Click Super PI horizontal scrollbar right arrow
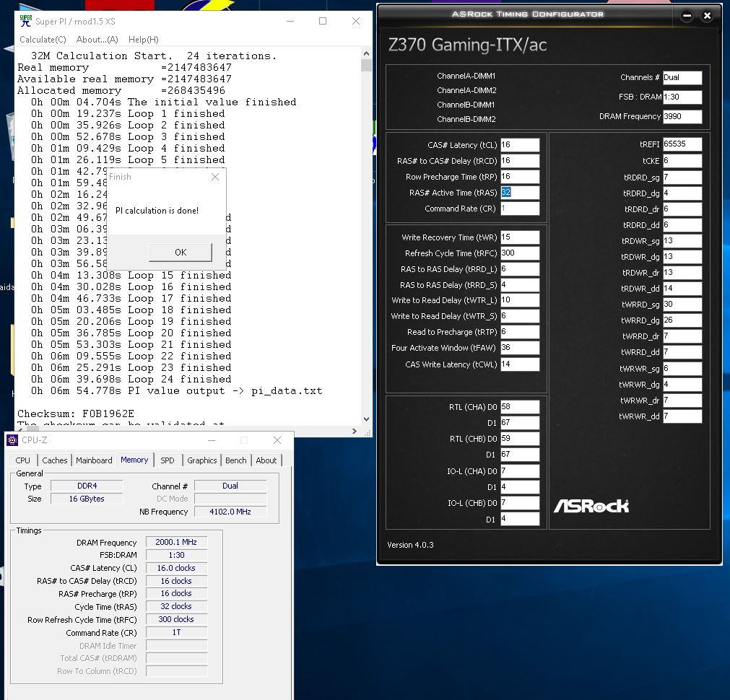Screen dimensions: 730x700 coord(355,431)
